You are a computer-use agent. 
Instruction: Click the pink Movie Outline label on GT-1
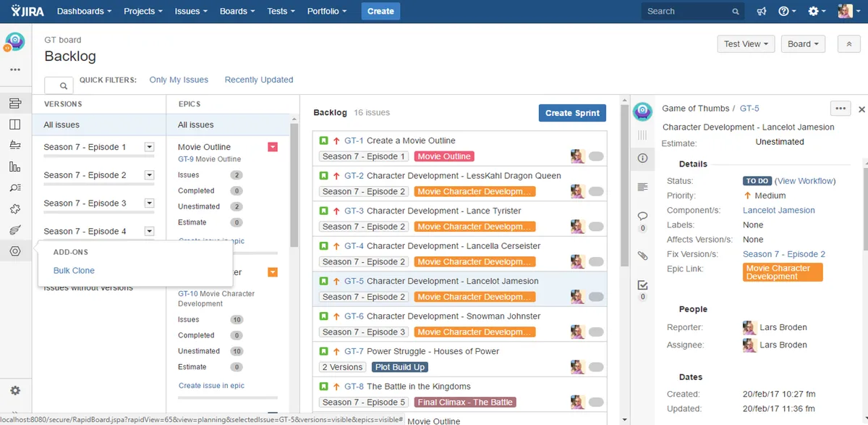444,156
